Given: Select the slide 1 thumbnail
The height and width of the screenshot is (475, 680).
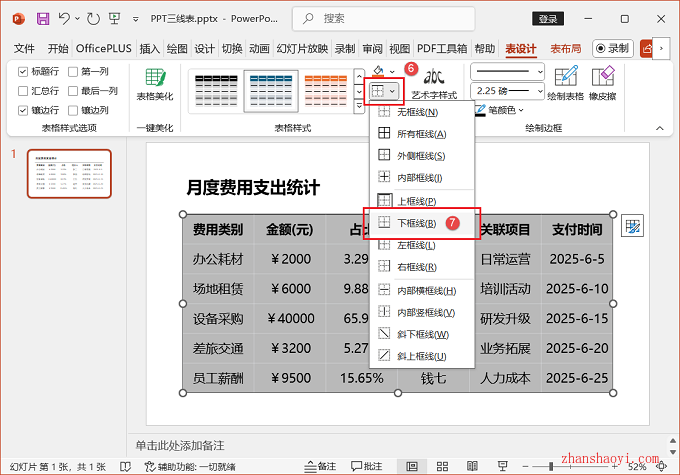Looking at the screenshot, I should (x=69, y=174).
